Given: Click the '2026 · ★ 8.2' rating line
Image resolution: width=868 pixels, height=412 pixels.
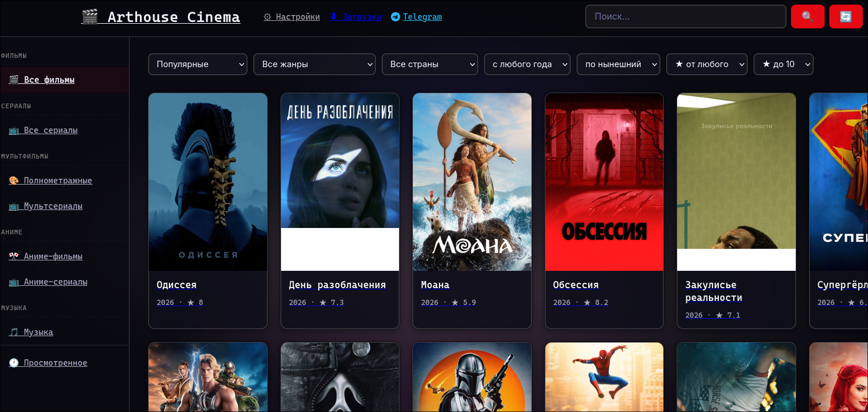Looking at the screenshot, I should 581,302.
